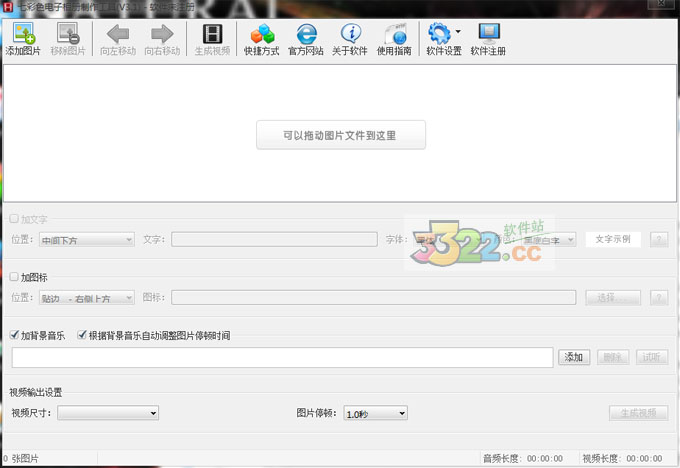Uncheck the 加背景音乐 checkbox
The height and width of the screenshot is (468, 680).
tap(14, 336)
